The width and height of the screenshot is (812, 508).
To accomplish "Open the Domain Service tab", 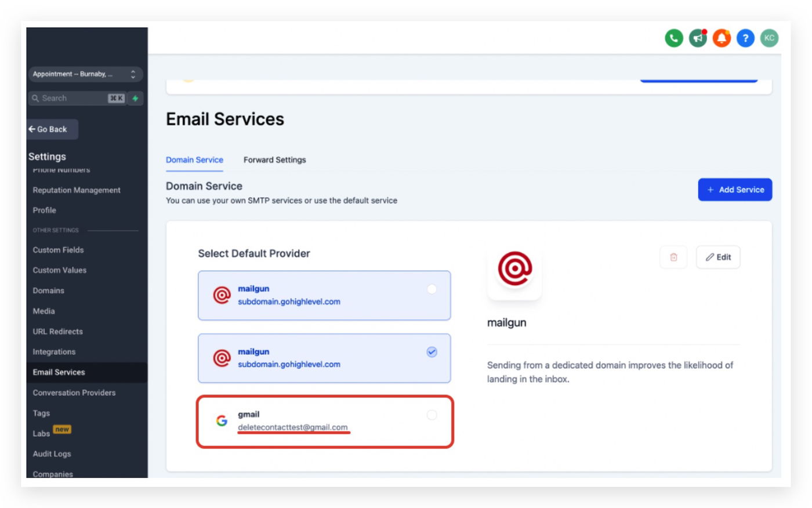I will point(194,160).
